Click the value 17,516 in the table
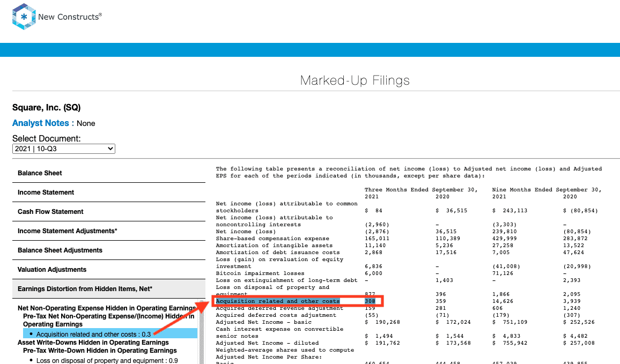This screenshot has width=620, height=364. pyautogui.click(x=446, y=252)
